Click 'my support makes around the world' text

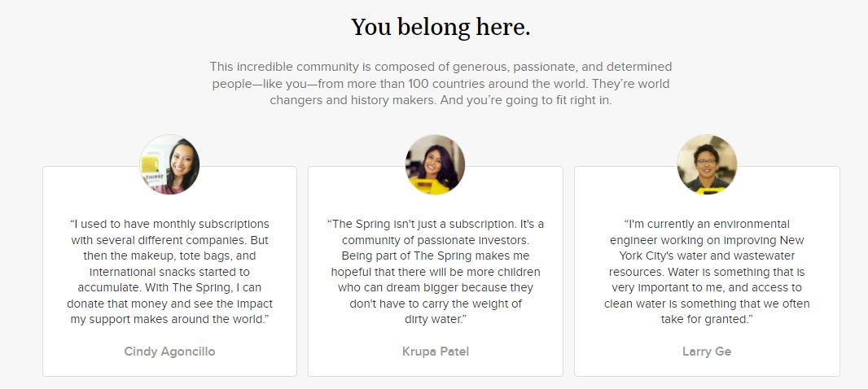(x=169, y=320)
